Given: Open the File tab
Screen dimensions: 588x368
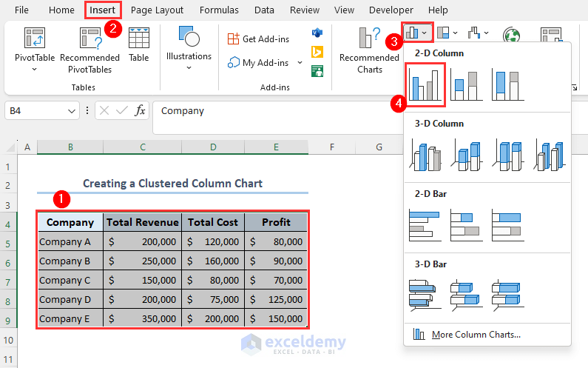Looking at the screenshot, I should click(21, 10).
